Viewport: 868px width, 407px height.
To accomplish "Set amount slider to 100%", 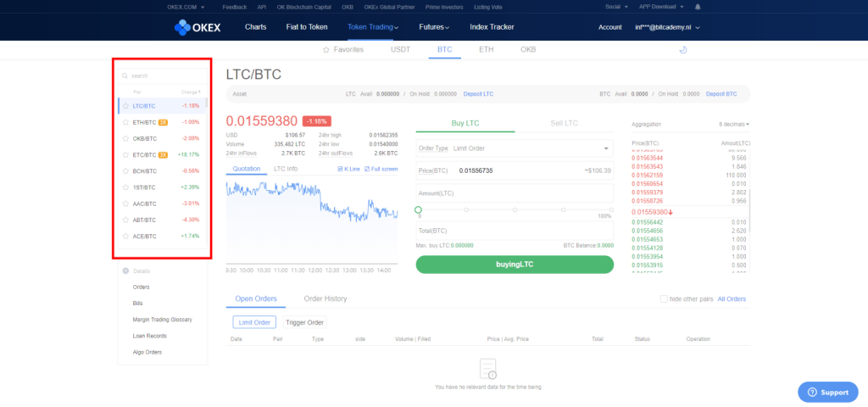I will pyautogui.click(x=611, y=210).
